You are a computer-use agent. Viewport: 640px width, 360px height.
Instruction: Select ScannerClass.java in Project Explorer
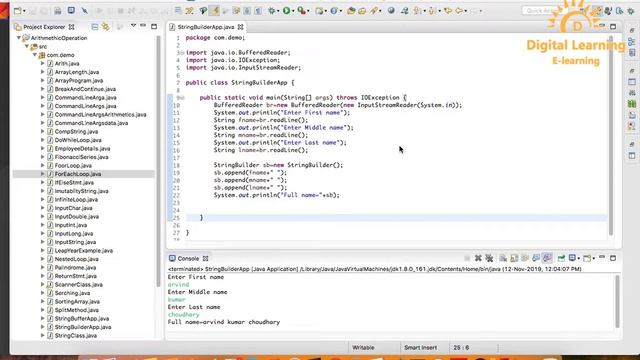[78, 284]
